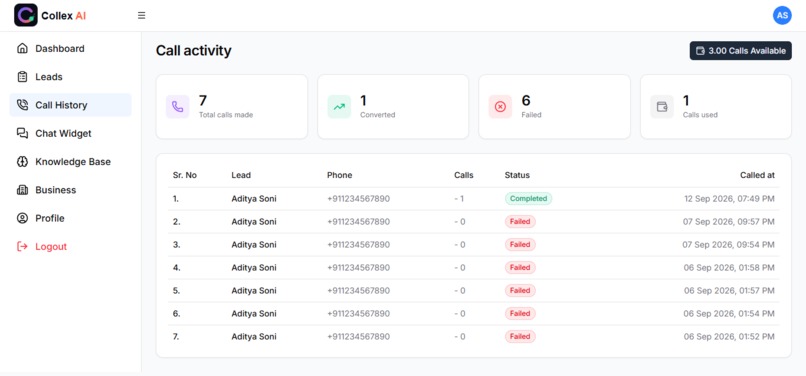Click the Collex AI brand name
806x376 pixels.
pyautogui.click(x=64, y=16)
